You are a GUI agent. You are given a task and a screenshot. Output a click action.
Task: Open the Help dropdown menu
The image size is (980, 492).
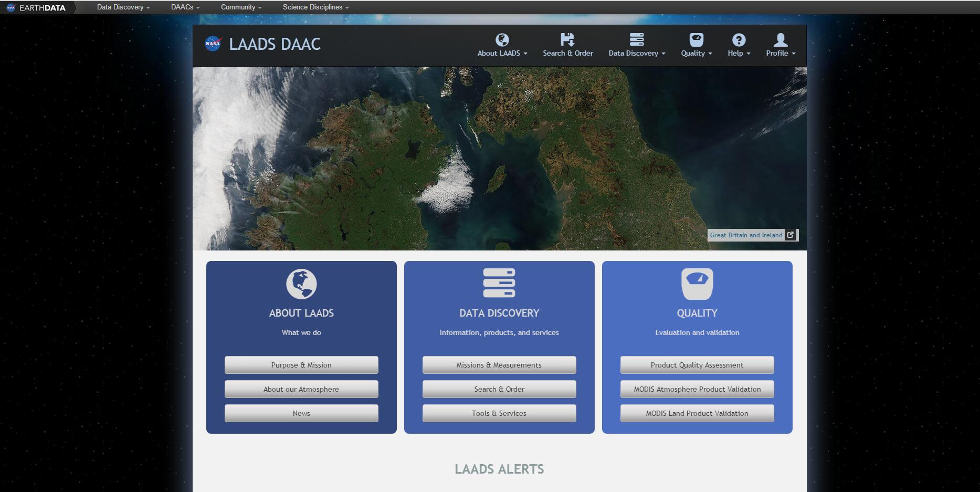[x=739, y=53]
